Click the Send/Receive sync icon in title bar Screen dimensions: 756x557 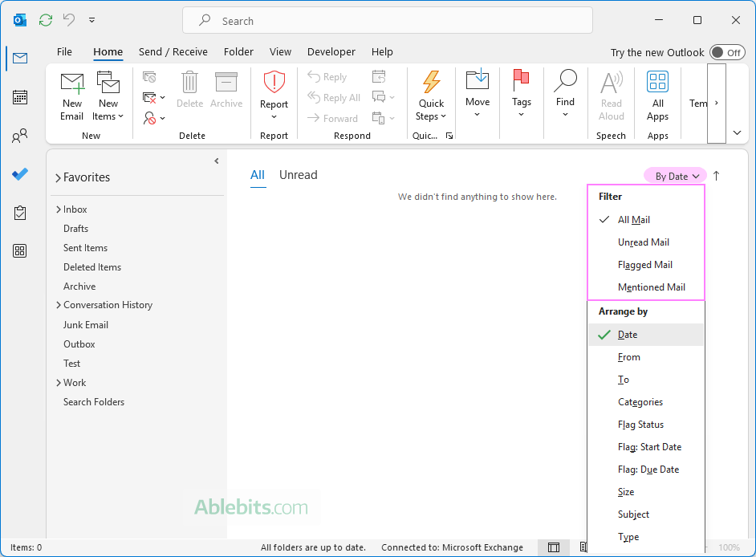pyautogui.click(x=46, y=20)
